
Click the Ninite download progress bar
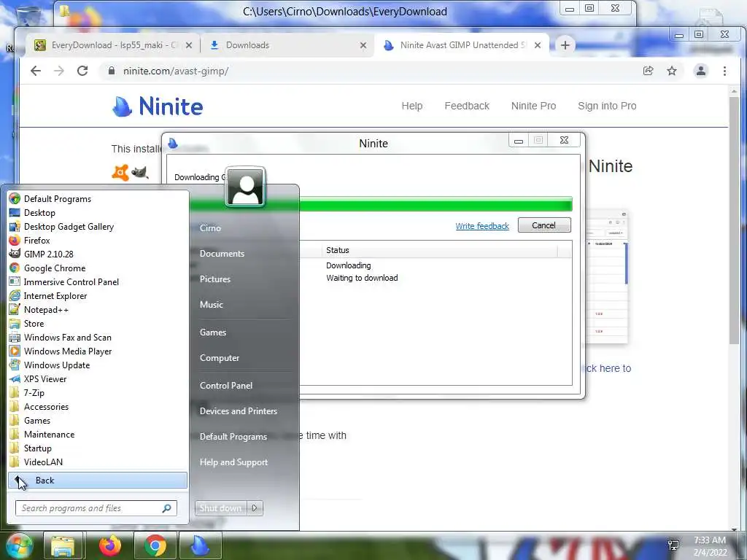point(436,205)
